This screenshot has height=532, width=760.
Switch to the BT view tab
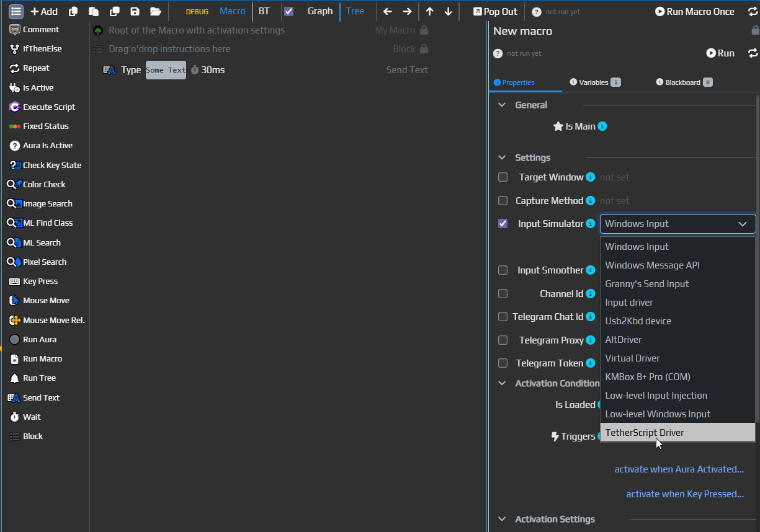(264, 11)
